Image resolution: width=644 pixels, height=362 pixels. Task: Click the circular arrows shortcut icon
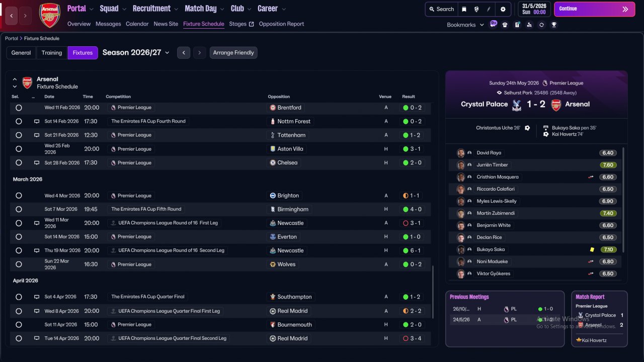click(541, 25)
